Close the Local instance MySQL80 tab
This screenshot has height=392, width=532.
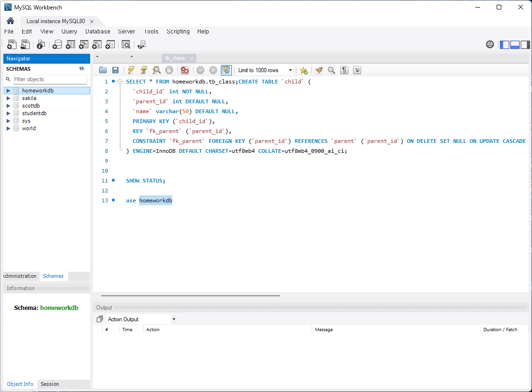(x=92, y=21)
